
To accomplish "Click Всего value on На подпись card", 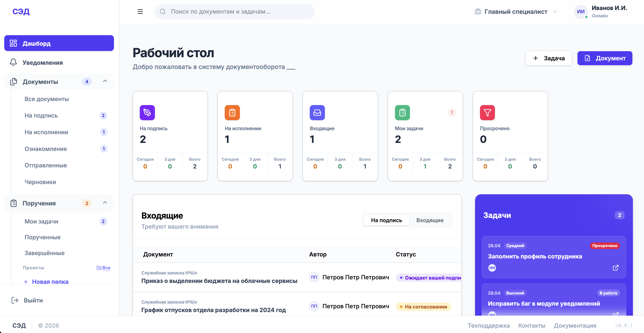I will click(195, 166).
